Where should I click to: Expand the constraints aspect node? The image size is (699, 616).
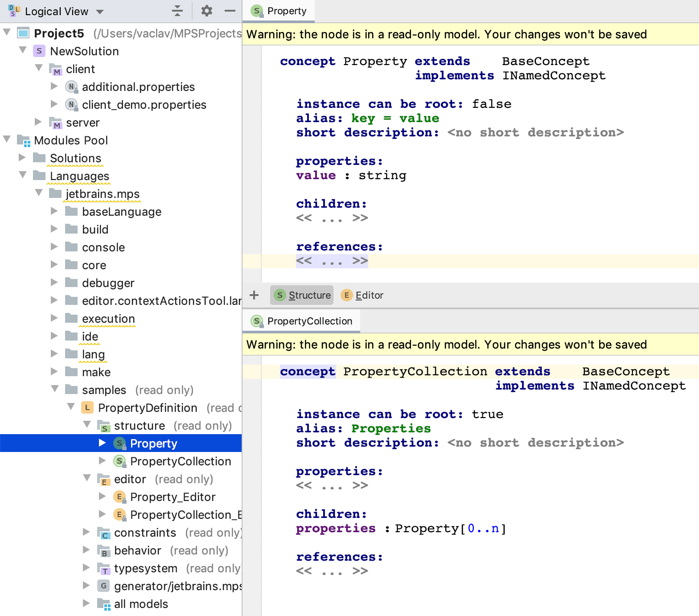86,532
